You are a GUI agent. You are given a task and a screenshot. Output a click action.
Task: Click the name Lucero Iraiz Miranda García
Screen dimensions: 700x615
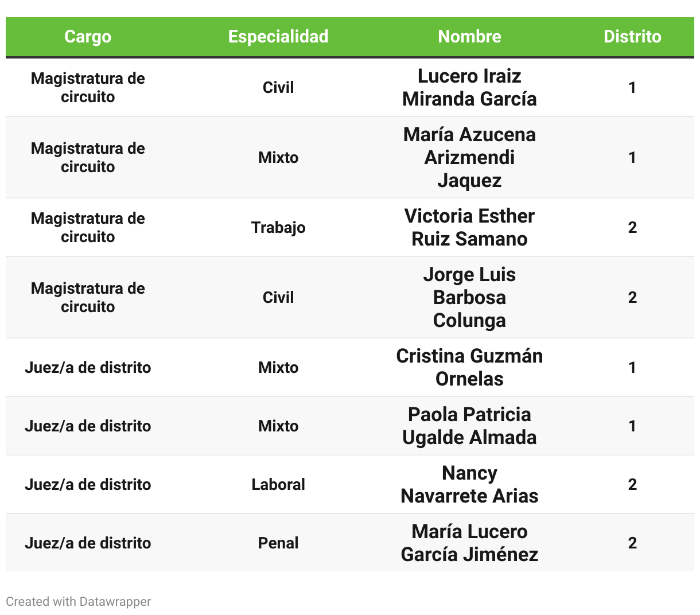tap(469, 88)
